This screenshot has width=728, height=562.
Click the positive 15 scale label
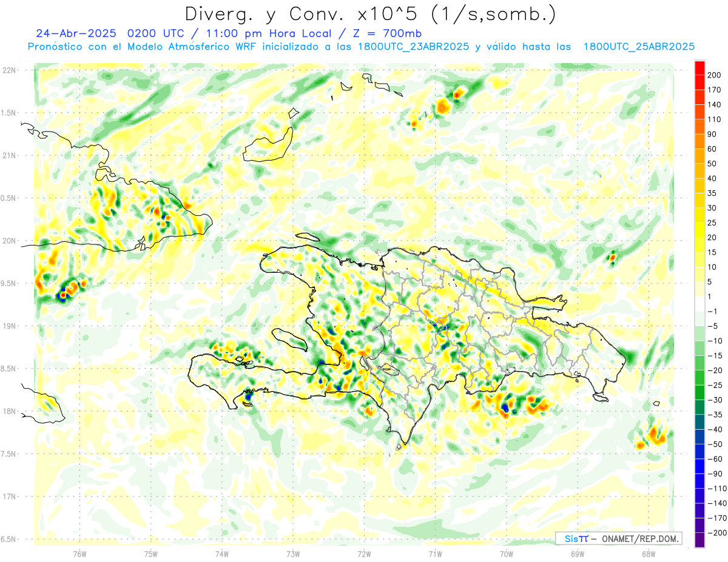click(712, 252)
